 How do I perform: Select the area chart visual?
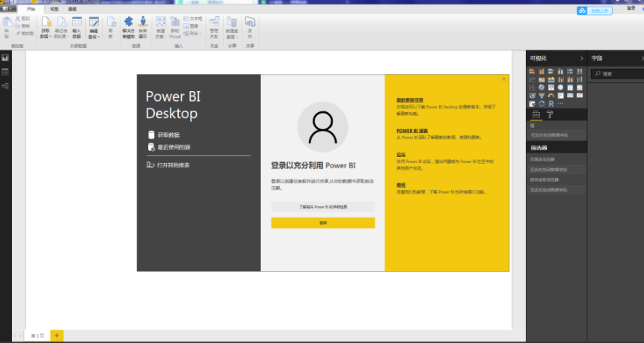tap(542, 79)
